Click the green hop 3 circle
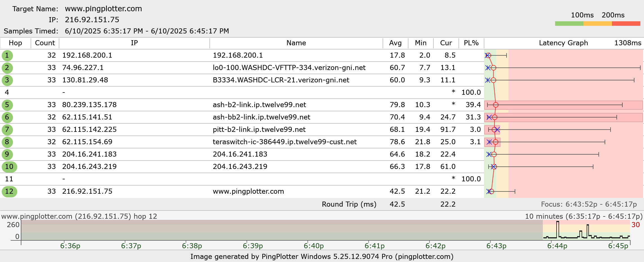 click(7, 80)
